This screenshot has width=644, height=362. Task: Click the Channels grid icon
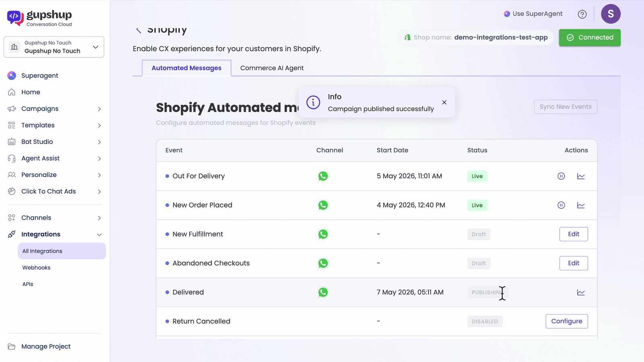[12, 218]
